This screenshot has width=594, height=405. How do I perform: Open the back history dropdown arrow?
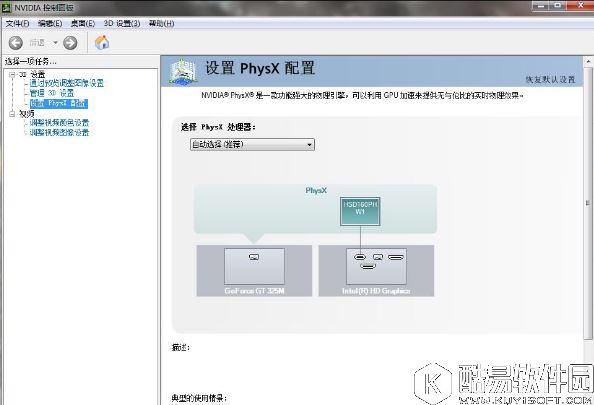coord(55,43)
